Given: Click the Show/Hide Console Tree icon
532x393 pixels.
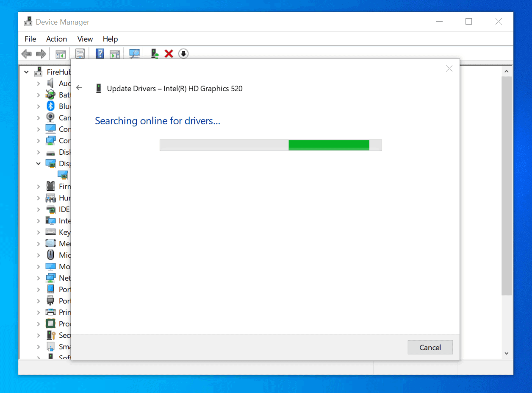Looking at the screenshot, I should tap(60, 53).
